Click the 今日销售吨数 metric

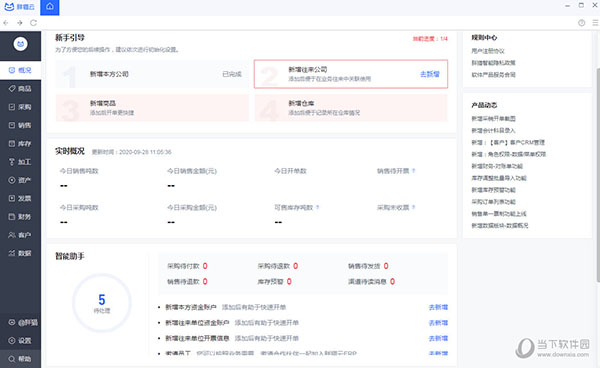[79, 171]
